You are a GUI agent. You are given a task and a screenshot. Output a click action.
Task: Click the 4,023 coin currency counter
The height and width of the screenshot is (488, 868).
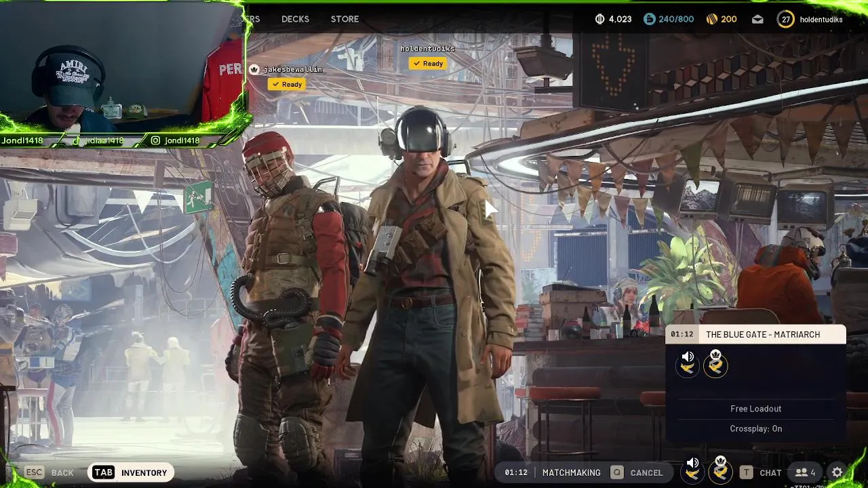tap(613, 19)
